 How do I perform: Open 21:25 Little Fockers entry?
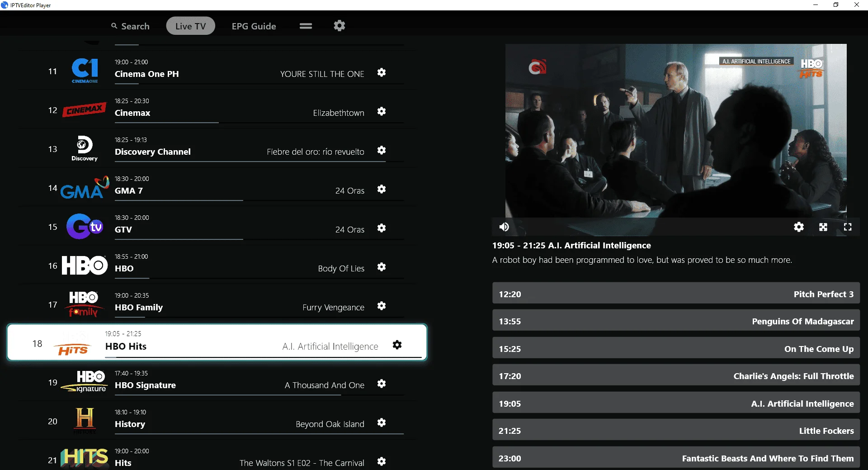tap(676, 430)
